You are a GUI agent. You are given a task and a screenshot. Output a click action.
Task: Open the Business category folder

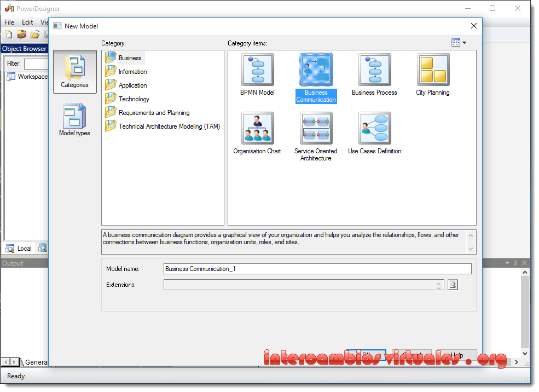coord(125,58)
